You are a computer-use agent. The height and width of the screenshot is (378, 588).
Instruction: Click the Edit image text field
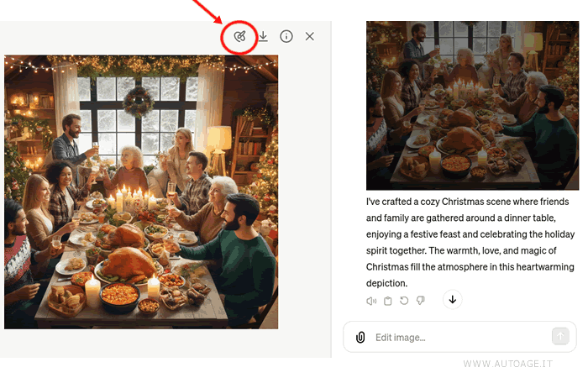pyautogui.click(x=458, y=338)
